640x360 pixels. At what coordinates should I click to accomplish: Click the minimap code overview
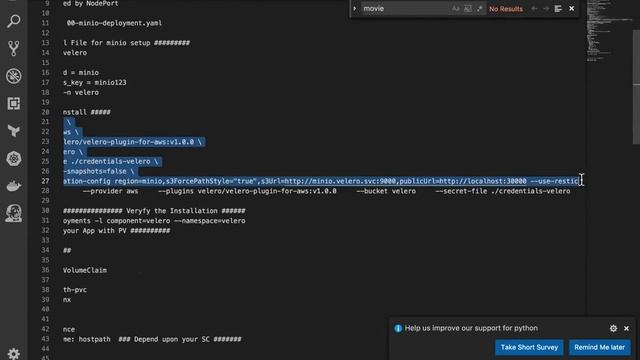point(609,31)
